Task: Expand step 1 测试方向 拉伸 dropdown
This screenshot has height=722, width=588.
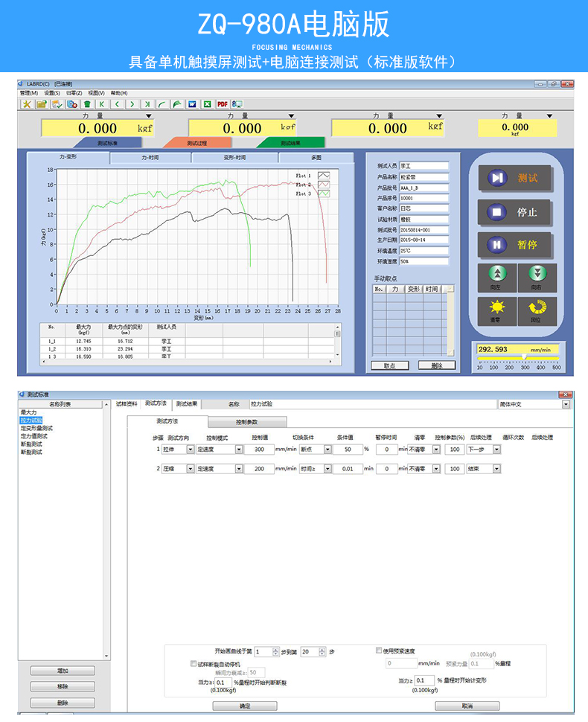Action: [190, 450]
